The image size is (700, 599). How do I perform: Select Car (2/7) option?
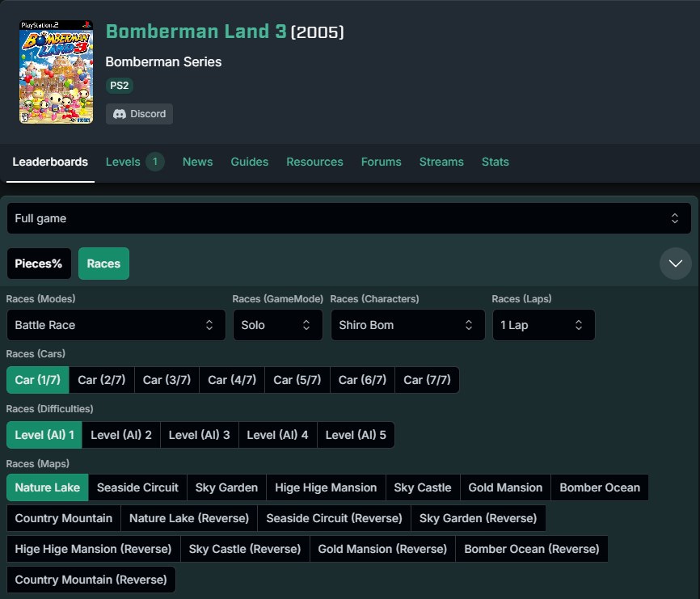coord(102,380)
